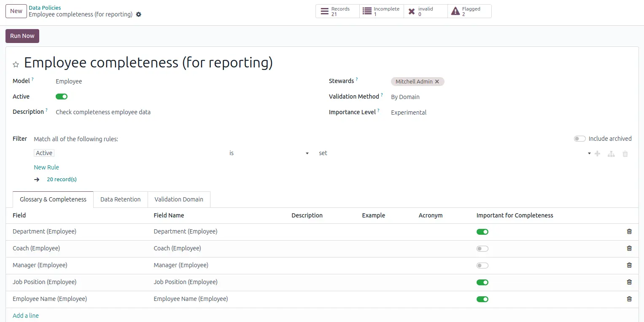Open the Records stat button
The width and height of the screenshot is (644, 322).
337,11
